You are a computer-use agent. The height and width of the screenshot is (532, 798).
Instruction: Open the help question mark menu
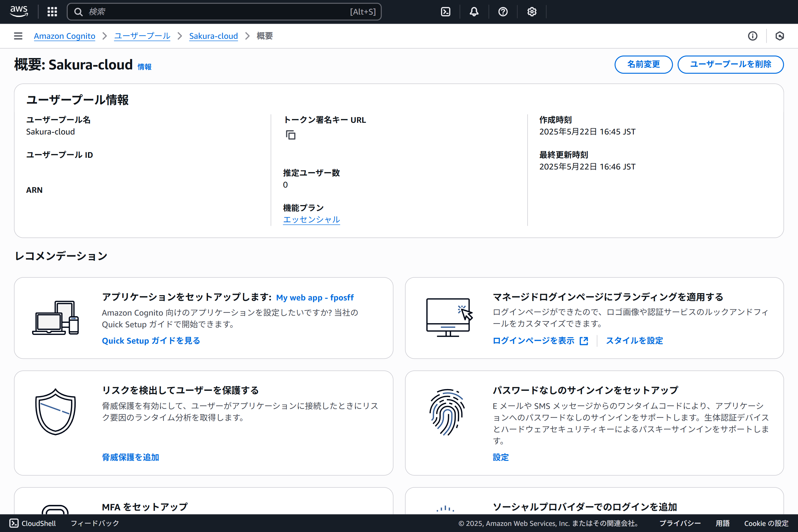tap(503, 12)
